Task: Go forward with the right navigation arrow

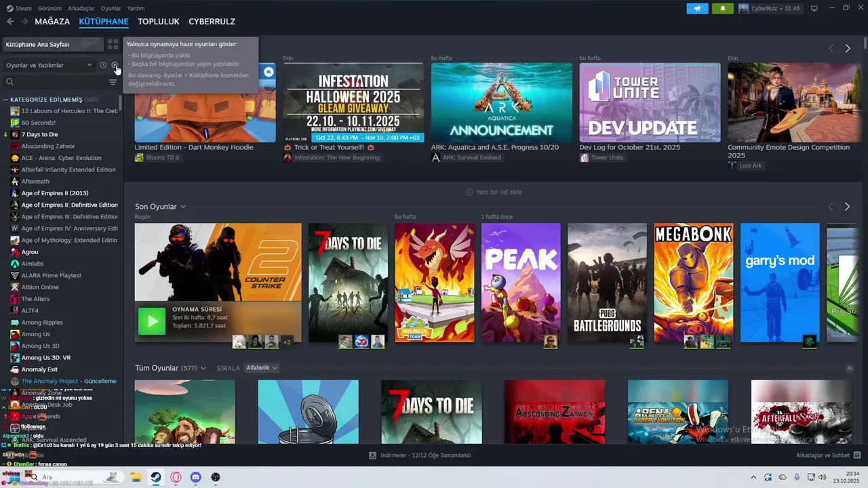Action: pos(24,22)
